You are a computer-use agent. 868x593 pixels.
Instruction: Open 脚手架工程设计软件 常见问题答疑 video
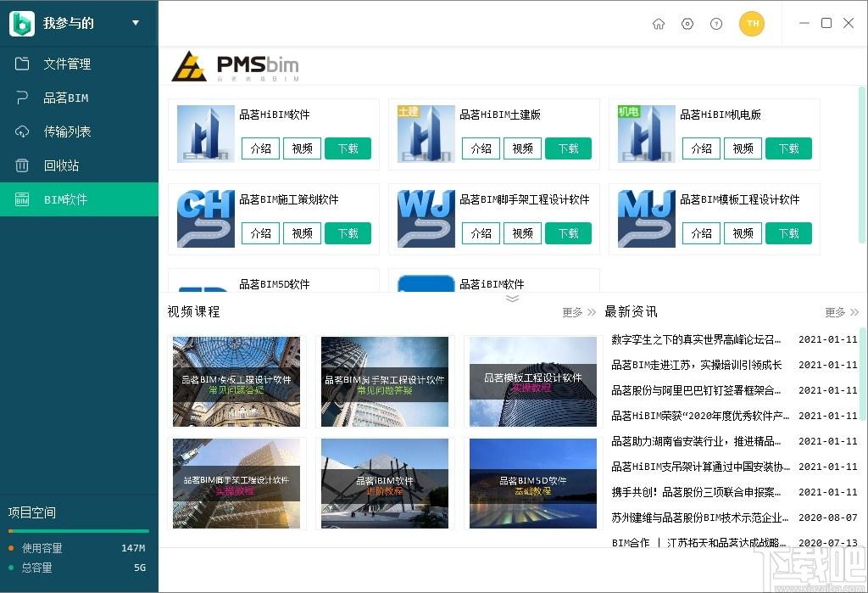[x=385, y=382]
